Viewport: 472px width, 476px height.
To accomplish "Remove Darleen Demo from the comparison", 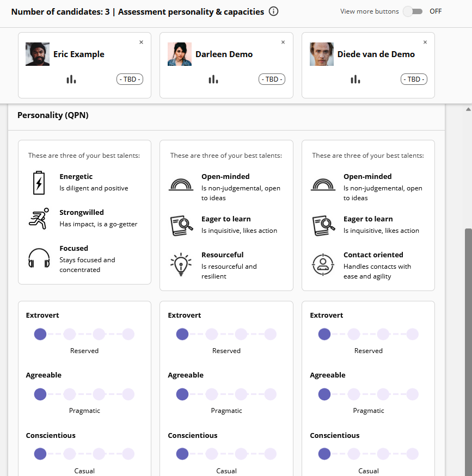I will click(x=283, y=42).
